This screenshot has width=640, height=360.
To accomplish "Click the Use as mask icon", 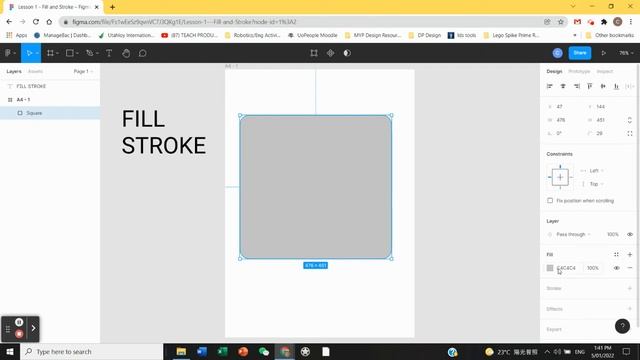I will tap(347, 53).
